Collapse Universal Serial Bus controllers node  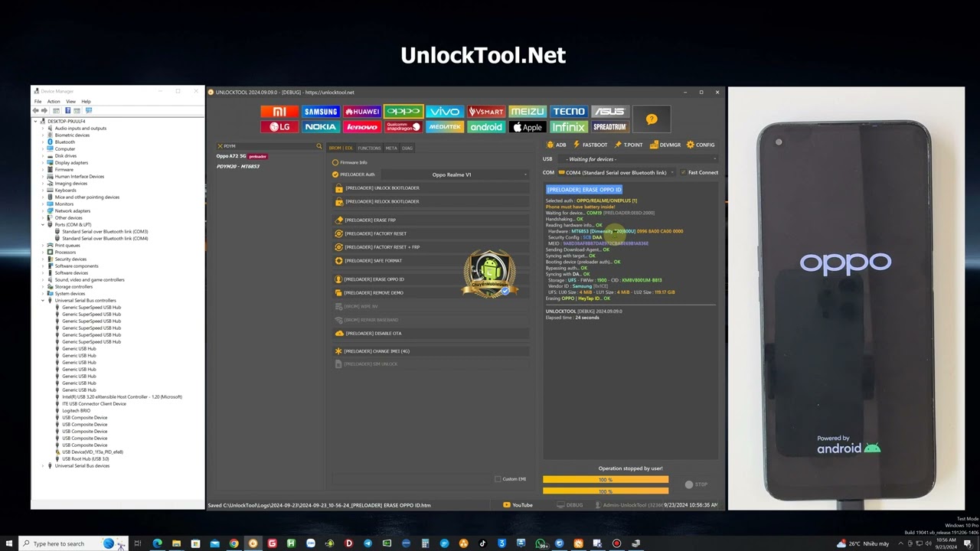pos(44,301)
